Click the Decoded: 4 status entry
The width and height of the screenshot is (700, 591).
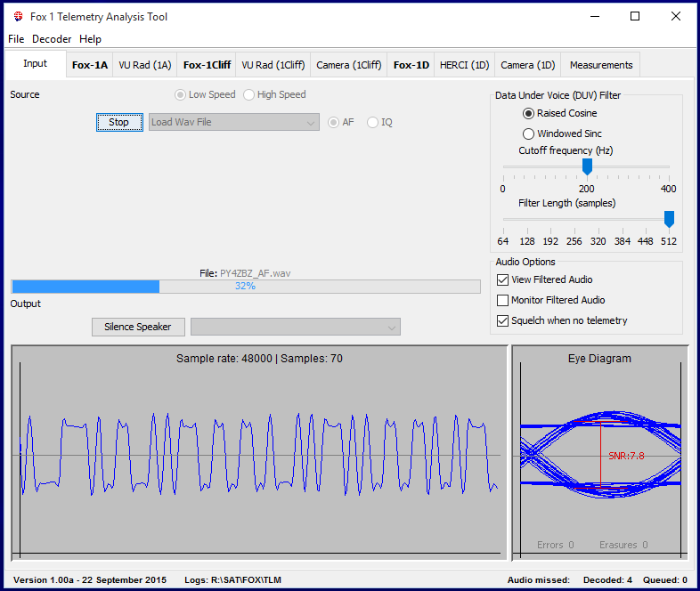(x=607, y=579)
